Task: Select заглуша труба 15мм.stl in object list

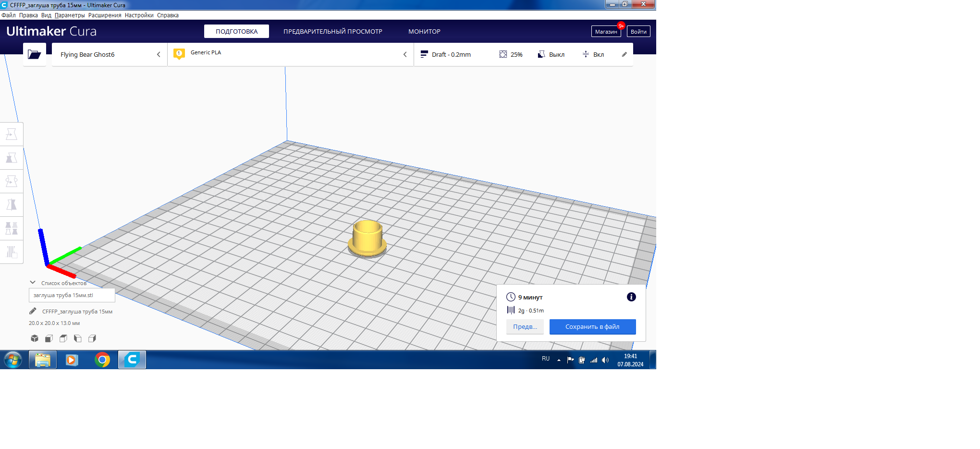Action: point(72,295)
